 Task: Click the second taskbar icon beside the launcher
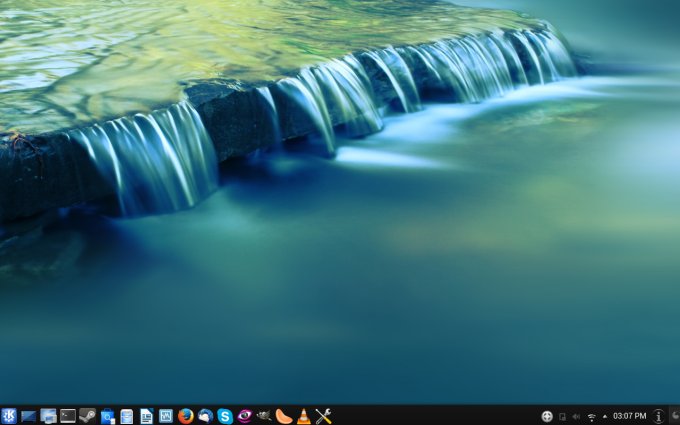coord(28,416)
